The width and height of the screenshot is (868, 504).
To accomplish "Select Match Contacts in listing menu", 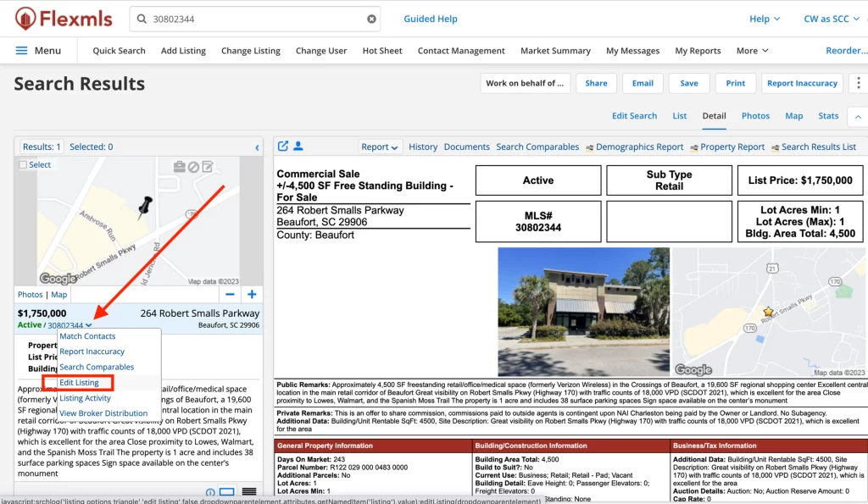I will click(x=87, y=335).
